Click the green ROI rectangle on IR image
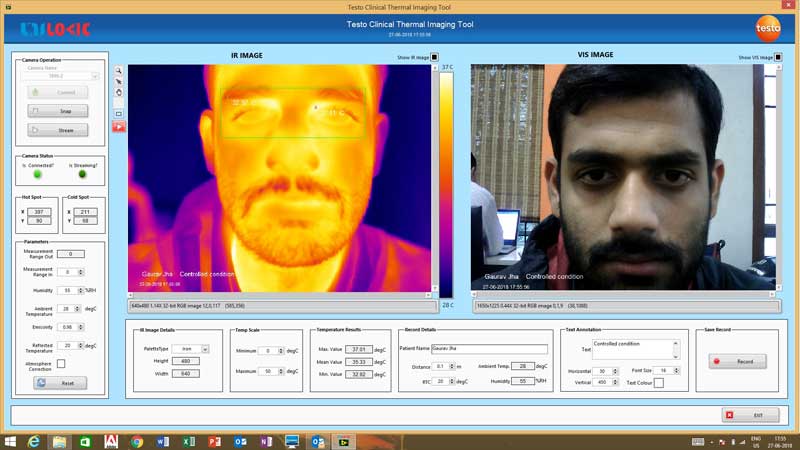This screenshot has height=450, width=800. tap(293, 113)
